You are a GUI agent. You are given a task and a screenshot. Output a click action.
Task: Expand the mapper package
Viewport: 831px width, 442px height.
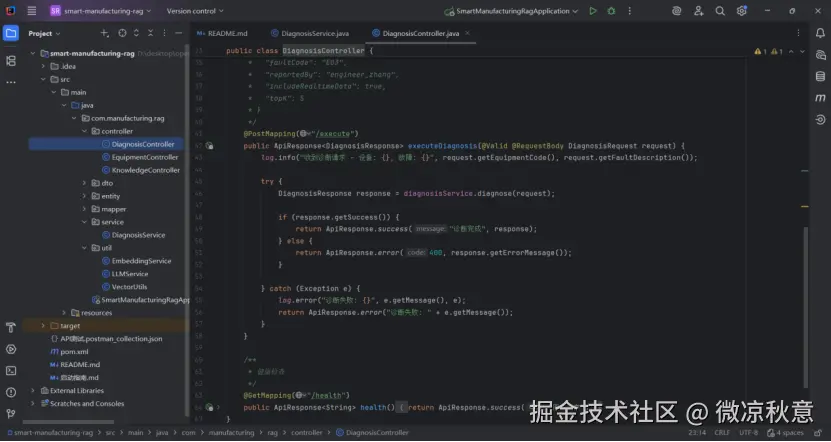(x=85, y=209)
